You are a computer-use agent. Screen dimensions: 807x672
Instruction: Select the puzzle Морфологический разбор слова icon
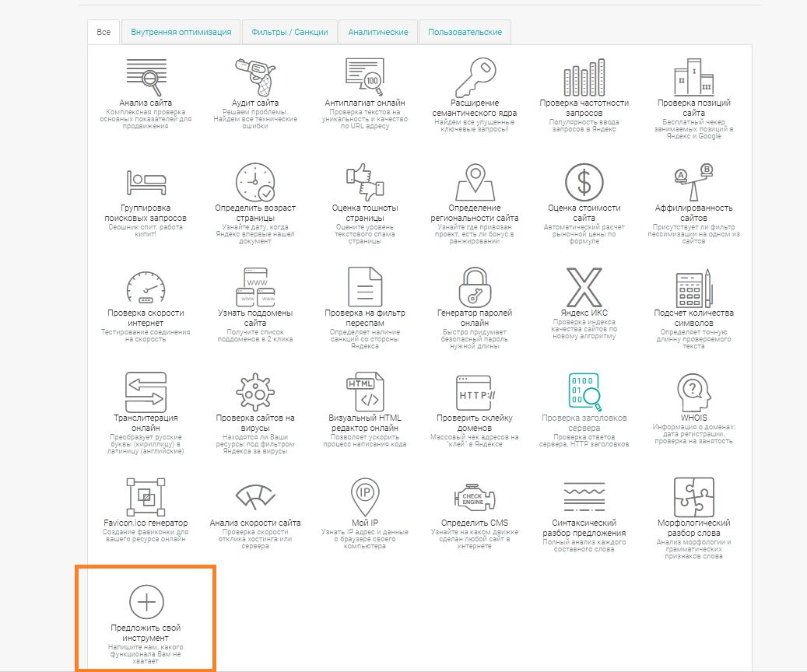[x=693, y=496]
